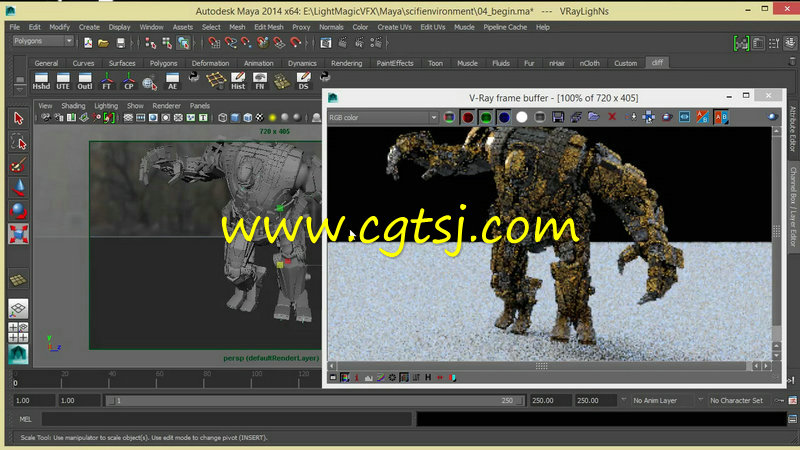Viewport: 800px width, 450px height.
Task: Switch to the Rendering shelf tab
Action: [346, 63]
